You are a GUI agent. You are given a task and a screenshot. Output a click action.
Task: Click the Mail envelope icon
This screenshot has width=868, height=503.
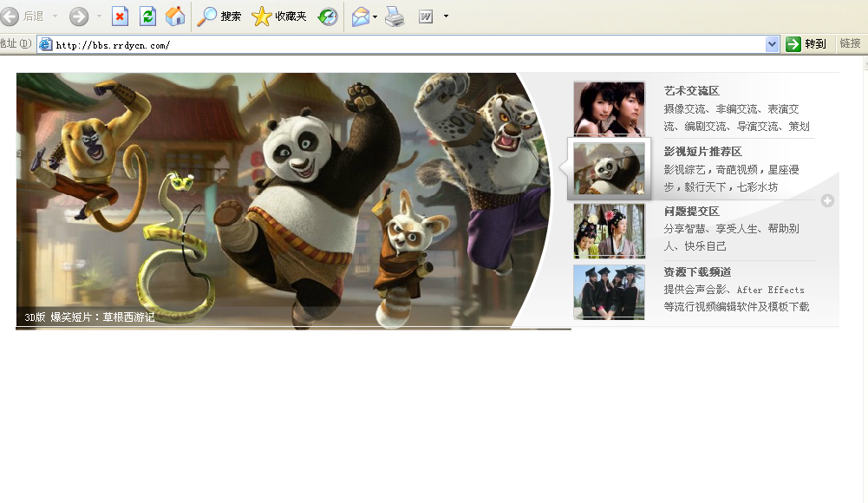(x=361, y=16)
